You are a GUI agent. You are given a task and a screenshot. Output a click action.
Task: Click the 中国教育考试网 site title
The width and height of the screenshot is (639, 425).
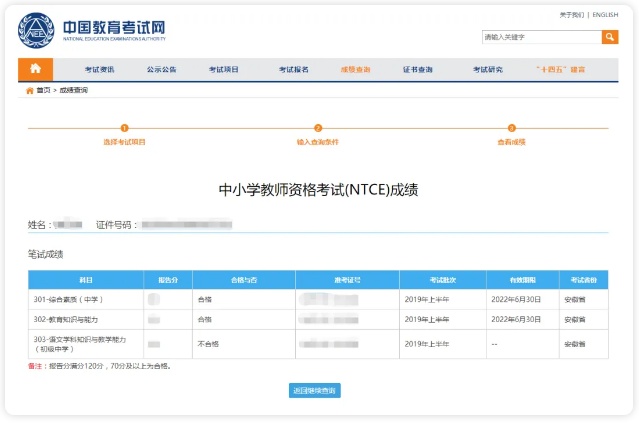114,28
